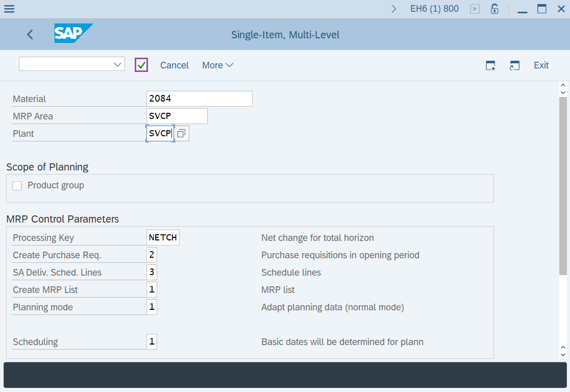The image size is (570, 392).
Task: Click the session security lock icon
Action: (x=494, y=9)
